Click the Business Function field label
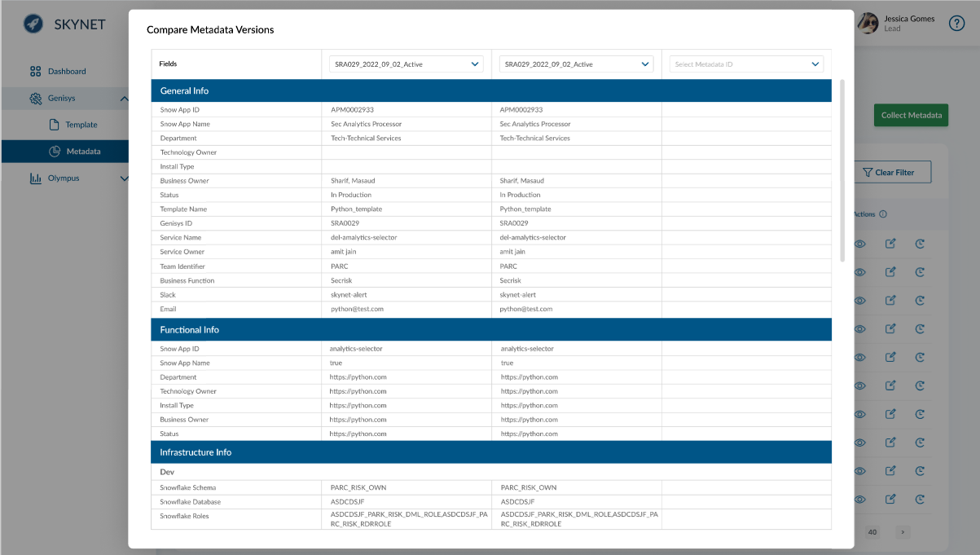Image resolution: width=980 pixels, height=555 pixels. click(x=187, y=280)
